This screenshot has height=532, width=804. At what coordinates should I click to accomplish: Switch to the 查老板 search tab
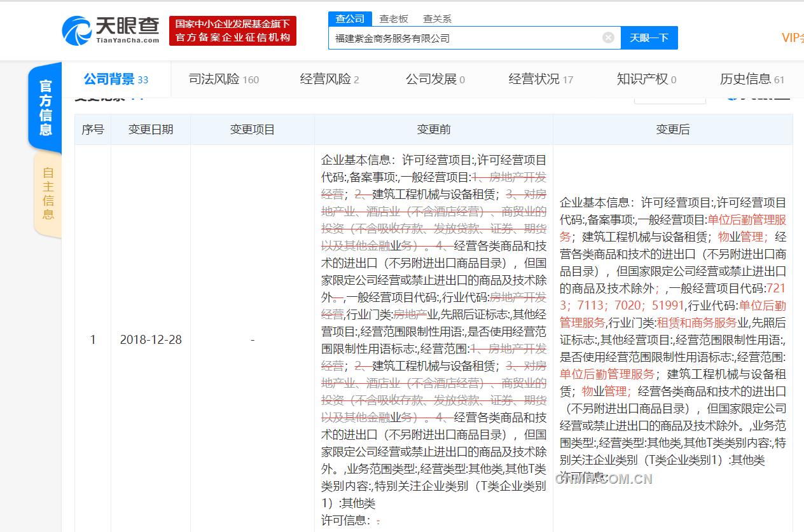394,19
